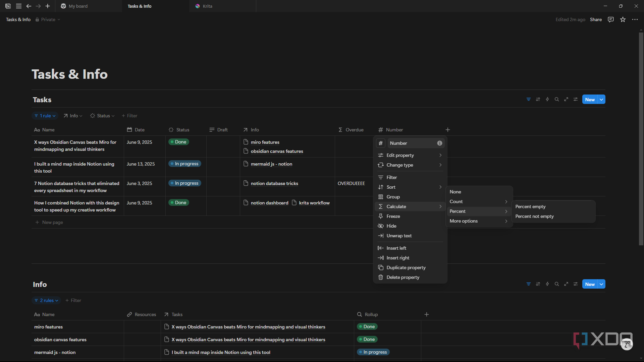
Task: Open the Status filter dropdown
Action: pos(102,116)
